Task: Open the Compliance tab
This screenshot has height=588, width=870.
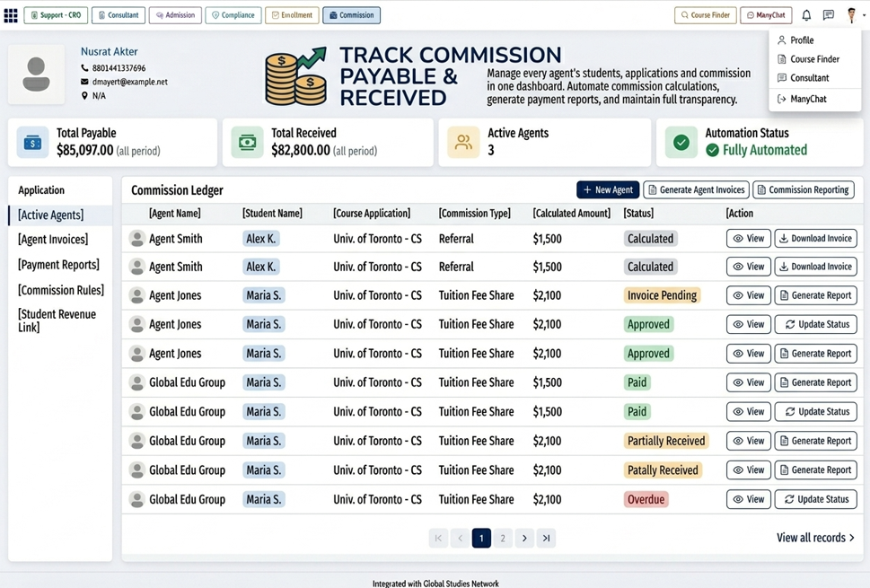Action: pos(233,15)
